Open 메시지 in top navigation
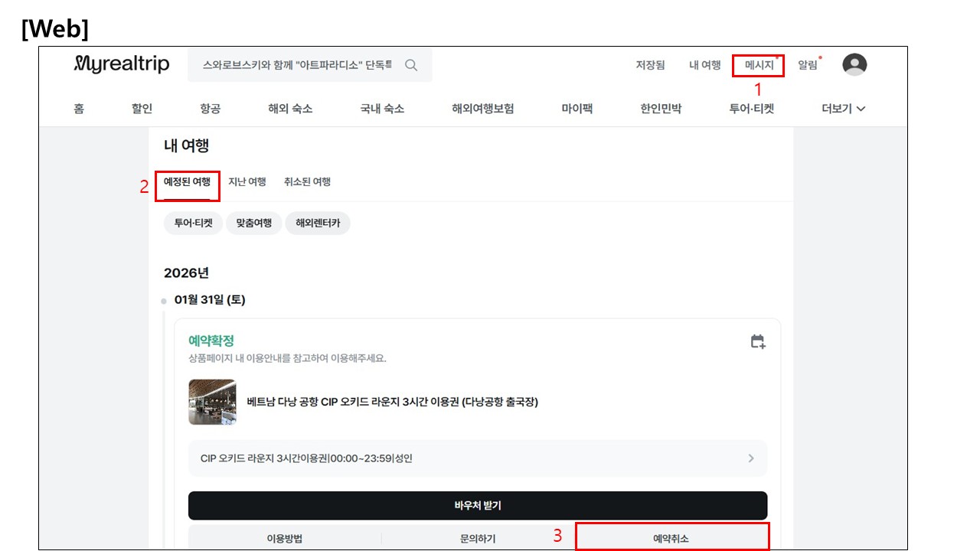Image resolution: width=980 pixels, height=551 pixels. pos(759,65)
